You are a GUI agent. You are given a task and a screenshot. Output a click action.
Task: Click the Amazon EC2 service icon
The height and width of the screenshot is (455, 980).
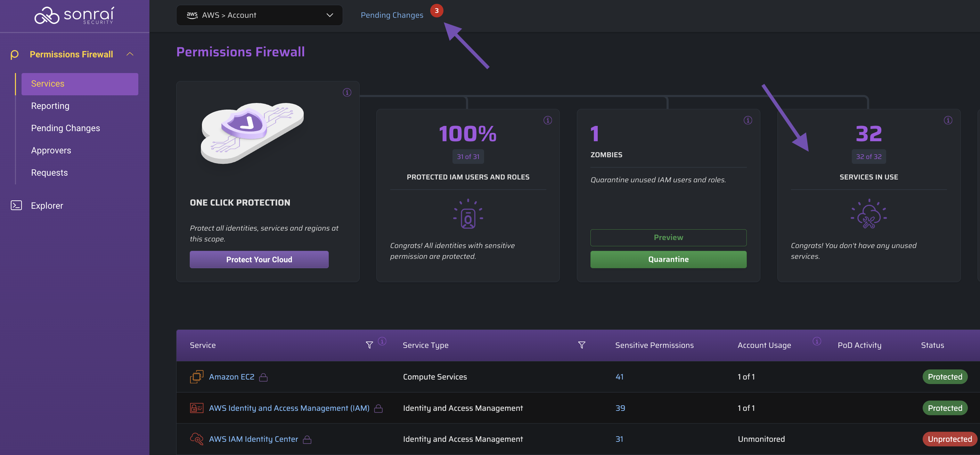coord(197,377)
